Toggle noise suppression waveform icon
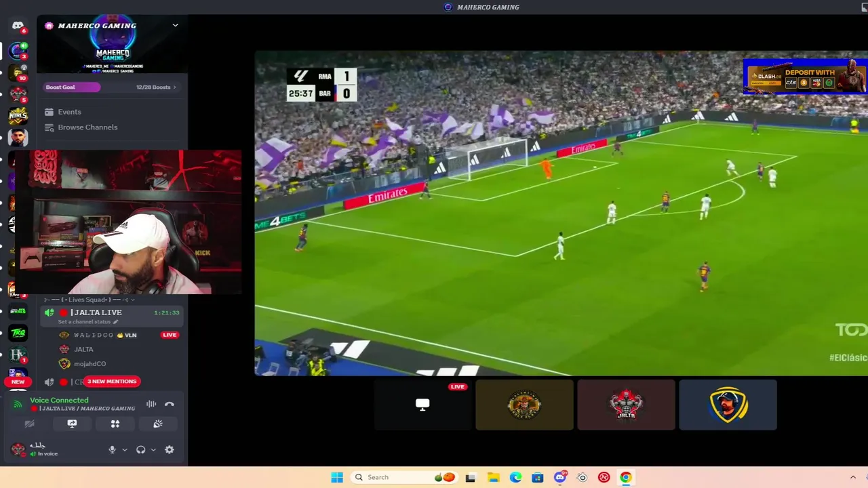This screenshot has width=868, height=488. [x=151, y=404]
